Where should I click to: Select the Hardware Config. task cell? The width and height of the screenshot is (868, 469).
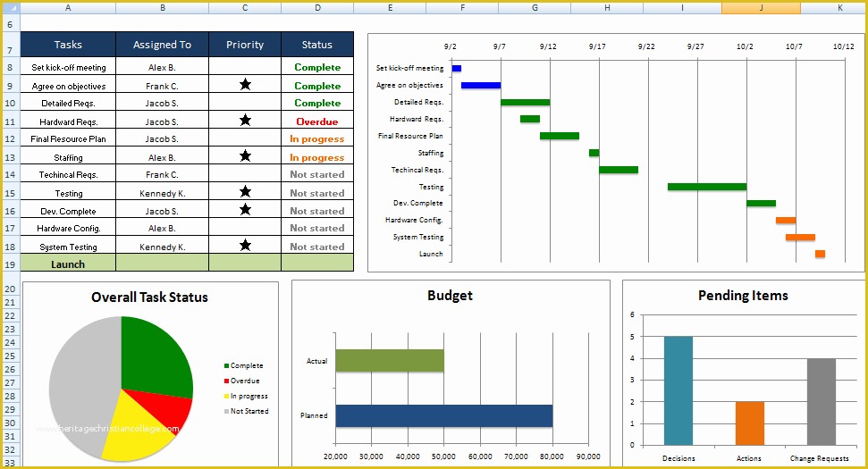click(x=68, y=228)
